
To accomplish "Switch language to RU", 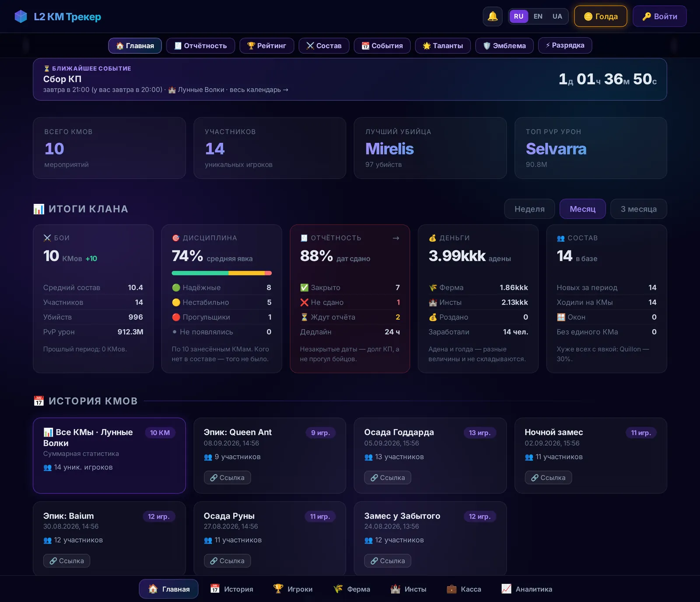I will click(x=518, y=17).
